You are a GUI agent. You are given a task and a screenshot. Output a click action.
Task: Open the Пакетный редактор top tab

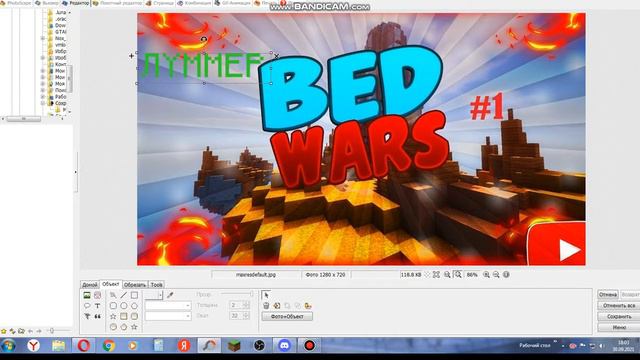tap(118, 3)
